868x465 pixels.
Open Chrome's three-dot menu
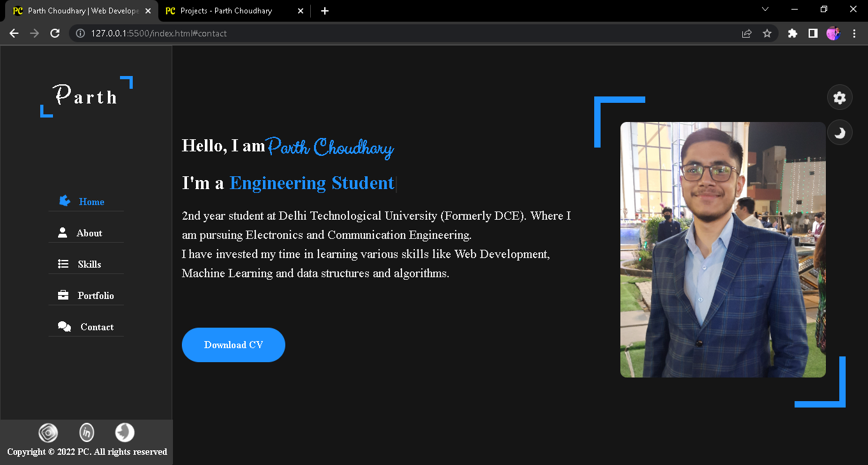pos(855,33)
